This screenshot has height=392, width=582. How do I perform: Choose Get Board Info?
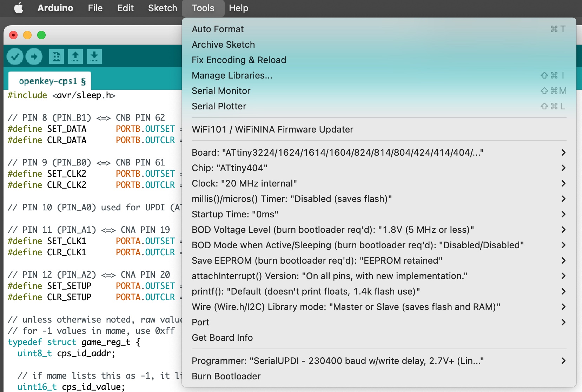coord(379,338)
